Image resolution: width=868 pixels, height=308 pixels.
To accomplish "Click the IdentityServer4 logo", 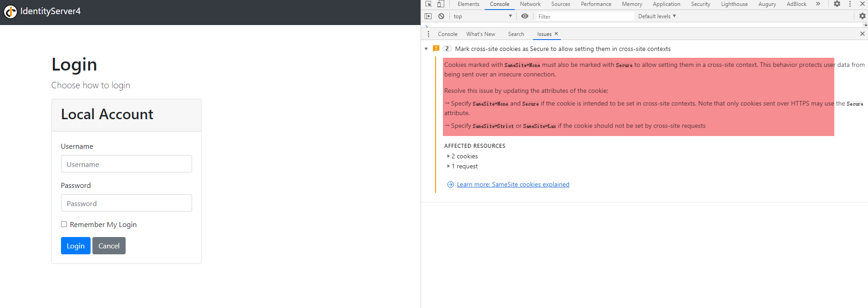I will pyautogui.click(x=10, y=12).
